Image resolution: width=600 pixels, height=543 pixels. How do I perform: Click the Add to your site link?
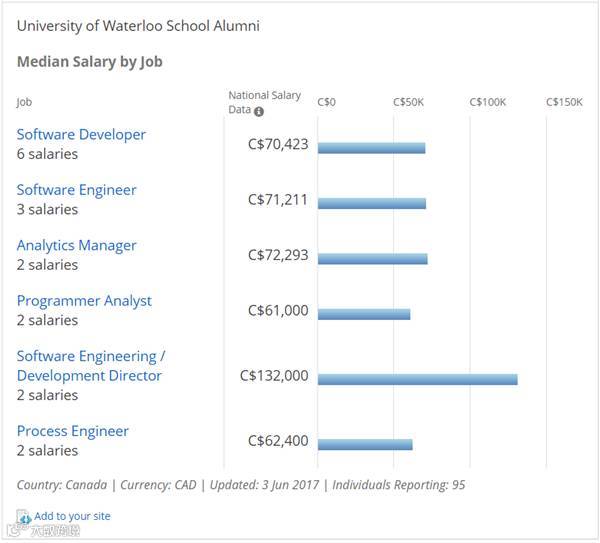click(x=72, y=516)
